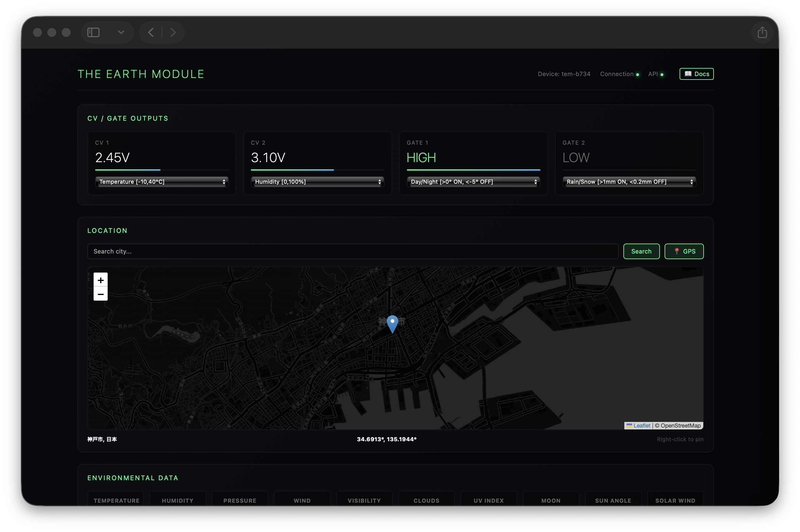Zoom in on the map
Screen dimensions: 800x532
point(100,280)
